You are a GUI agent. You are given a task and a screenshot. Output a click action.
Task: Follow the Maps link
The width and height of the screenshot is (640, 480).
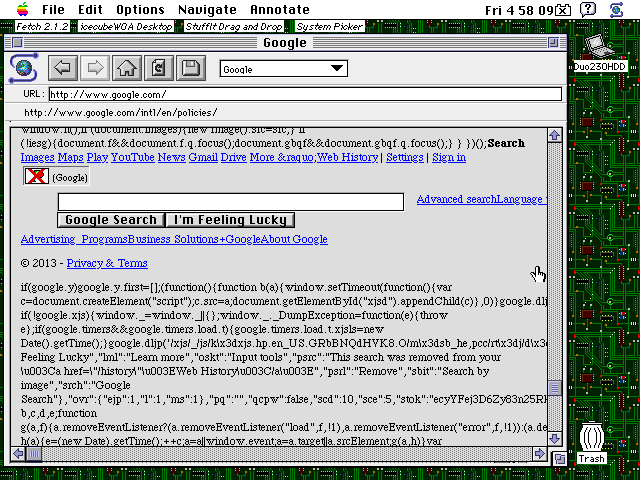coord(71,158)
